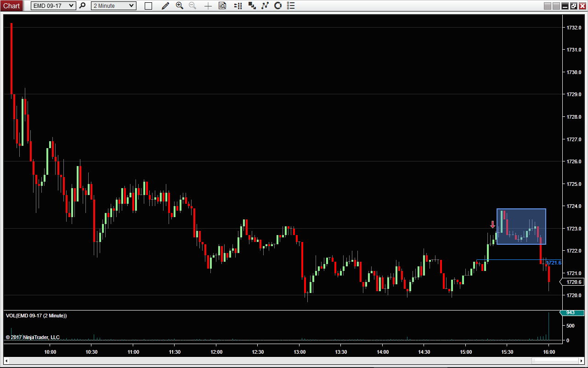
Task: Open the drawing tools pencil
Action: tap(165, 6)
